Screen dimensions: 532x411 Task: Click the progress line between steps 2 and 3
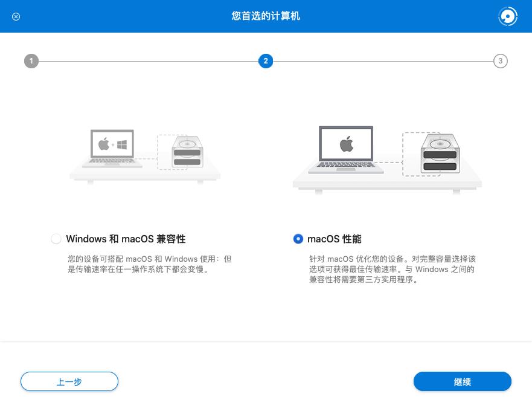pos(383,60)
